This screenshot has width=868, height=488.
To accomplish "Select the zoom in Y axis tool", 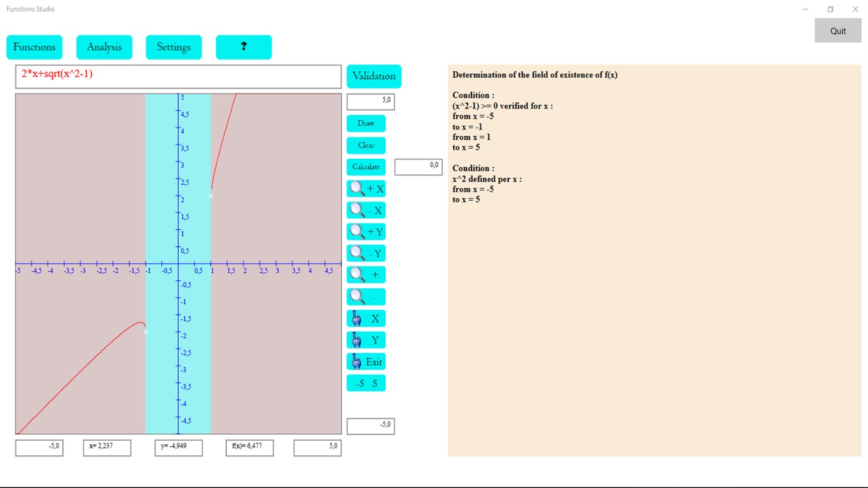I will [x=365, y=231].
